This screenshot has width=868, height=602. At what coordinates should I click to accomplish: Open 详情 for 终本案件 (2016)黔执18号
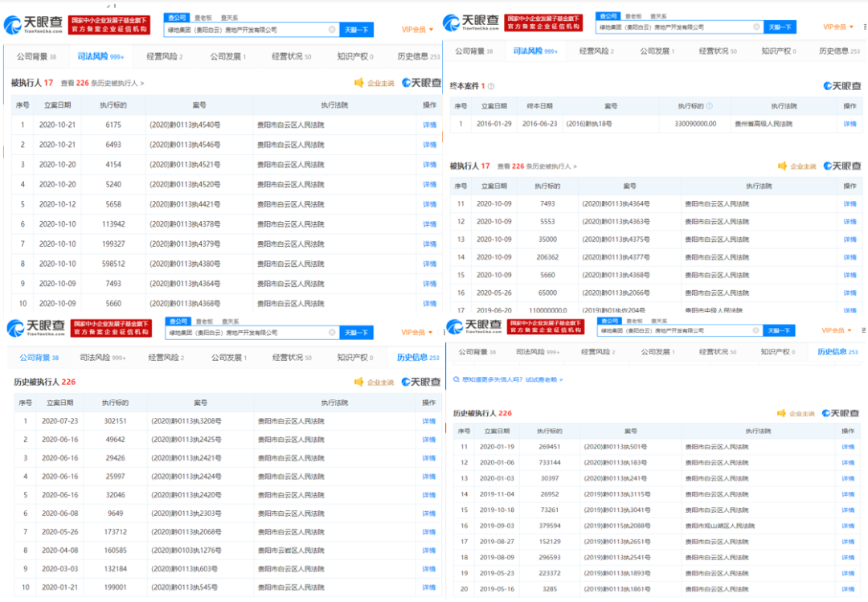click(850, 124)
